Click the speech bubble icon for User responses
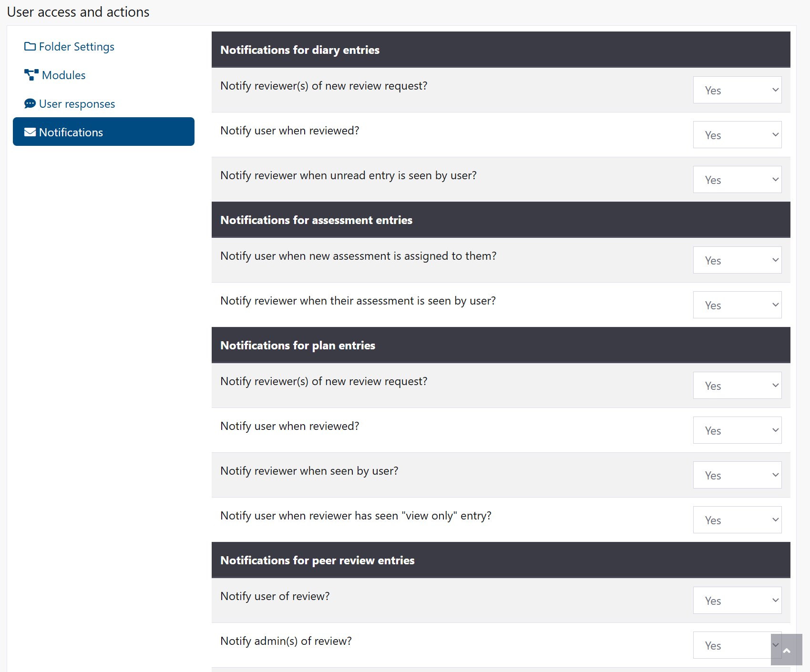Image resolution: width=810 pixels, height=672 pixels. (30, 103)
